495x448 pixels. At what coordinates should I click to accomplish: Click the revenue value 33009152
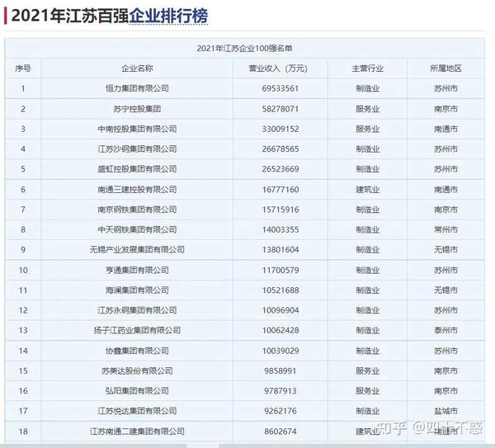(280, 129)
